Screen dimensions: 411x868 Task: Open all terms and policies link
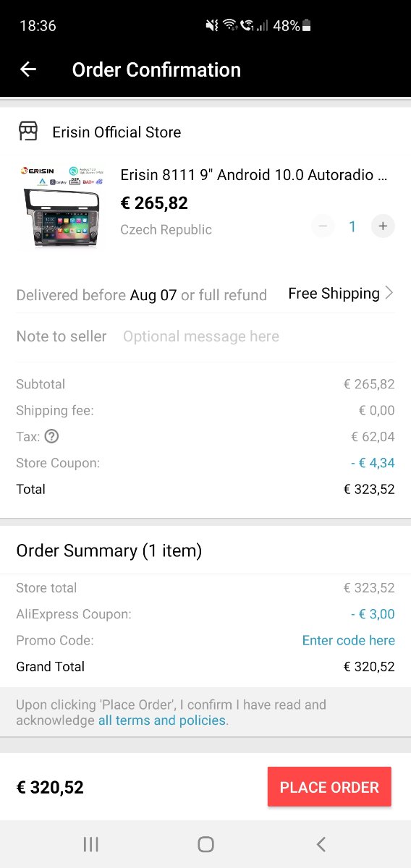162,720
